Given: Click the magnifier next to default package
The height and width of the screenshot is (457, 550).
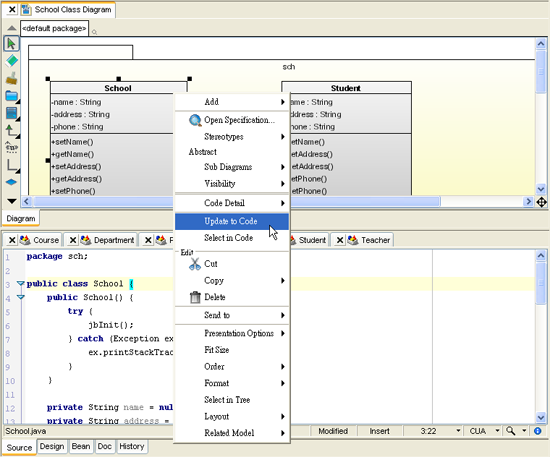Looking at the screenshot, I should 94,32.
